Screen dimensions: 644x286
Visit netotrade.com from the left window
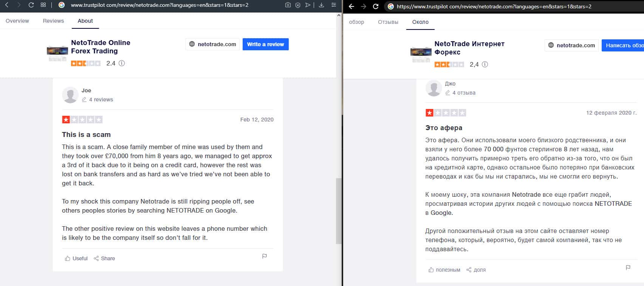(212, 44)
